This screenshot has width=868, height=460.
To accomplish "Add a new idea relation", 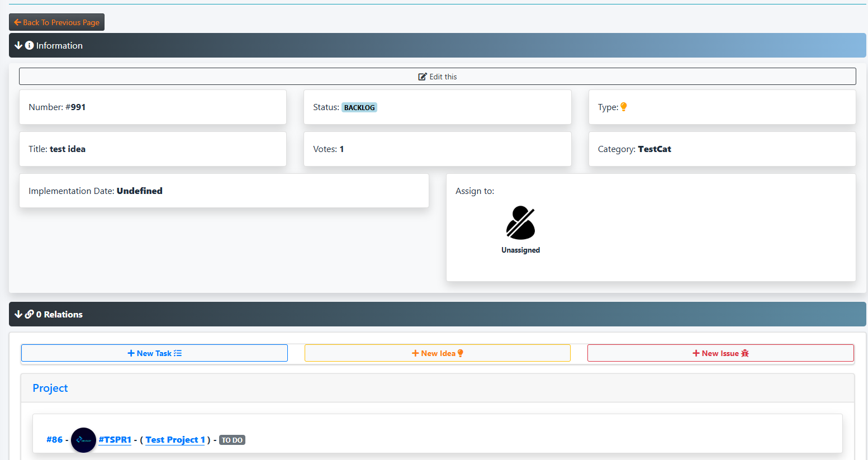I will [437, 353].
